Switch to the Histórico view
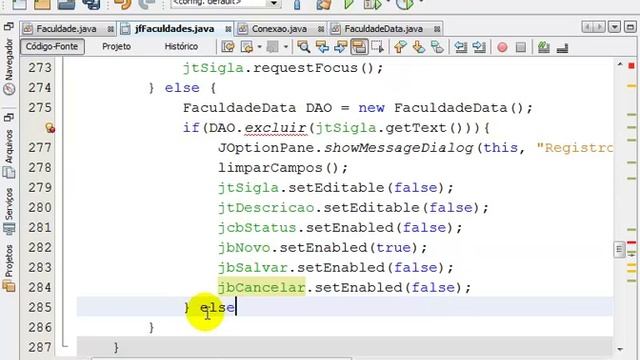This screenshot has width=640, height=360. [x=181, y=47]
